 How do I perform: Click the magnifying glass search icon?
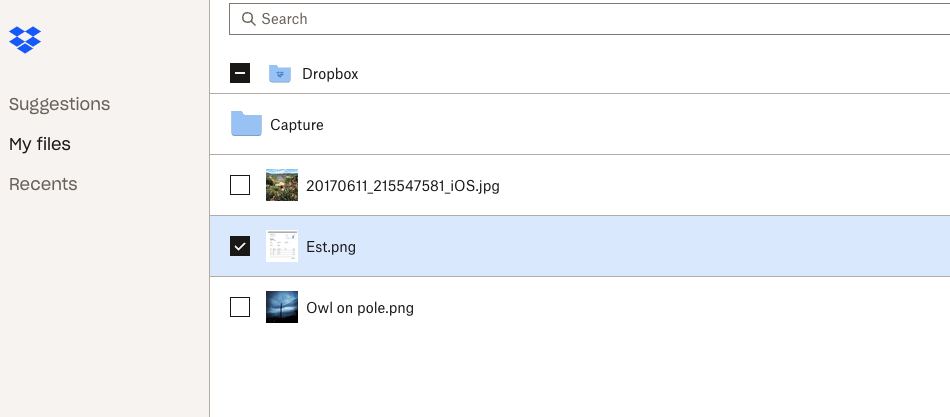pos(248,19)
